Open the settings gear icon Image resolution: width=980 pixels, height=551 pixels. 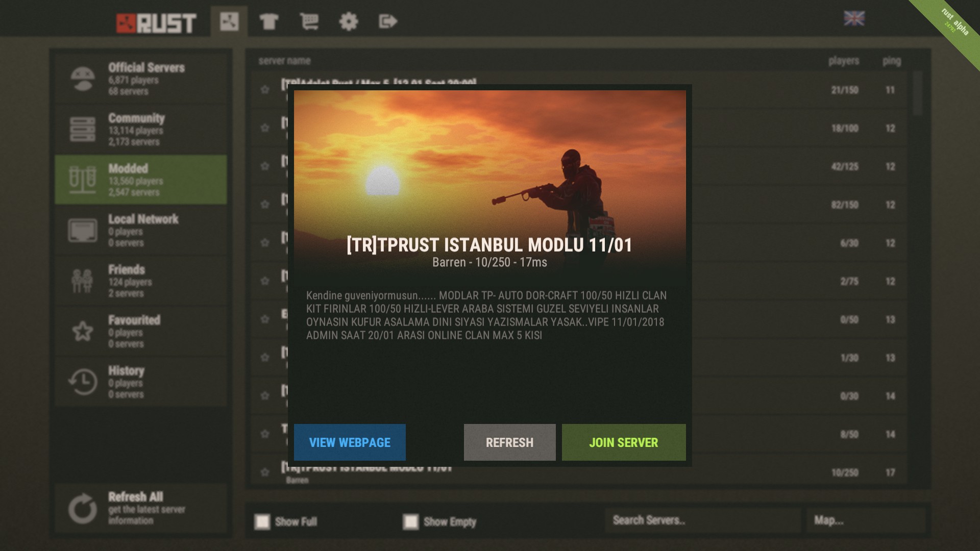tap(349, 21)
